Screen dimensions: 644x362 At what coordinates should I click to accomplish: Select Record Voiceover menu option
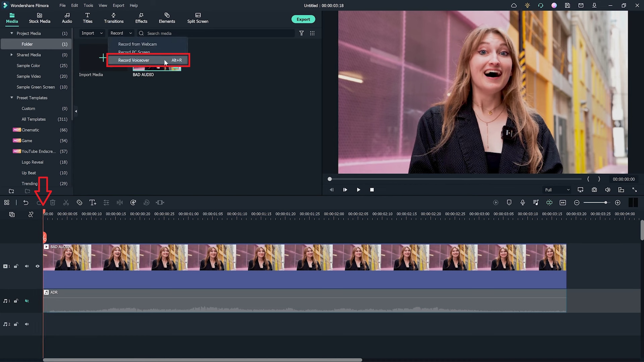coord(133,60)
